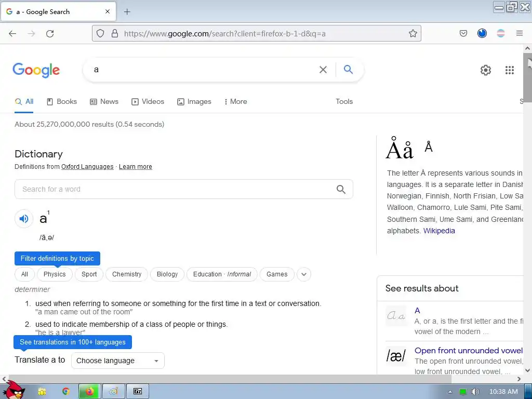The width and height of the screenshot is (532, 399).
Task: Switch to the Videos results tab
Action: [148, 101]
